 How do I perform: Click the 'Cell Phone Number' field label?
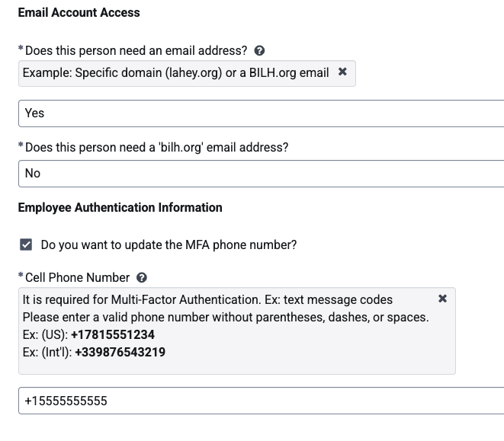pyautogui.click(x=77, y=277)
